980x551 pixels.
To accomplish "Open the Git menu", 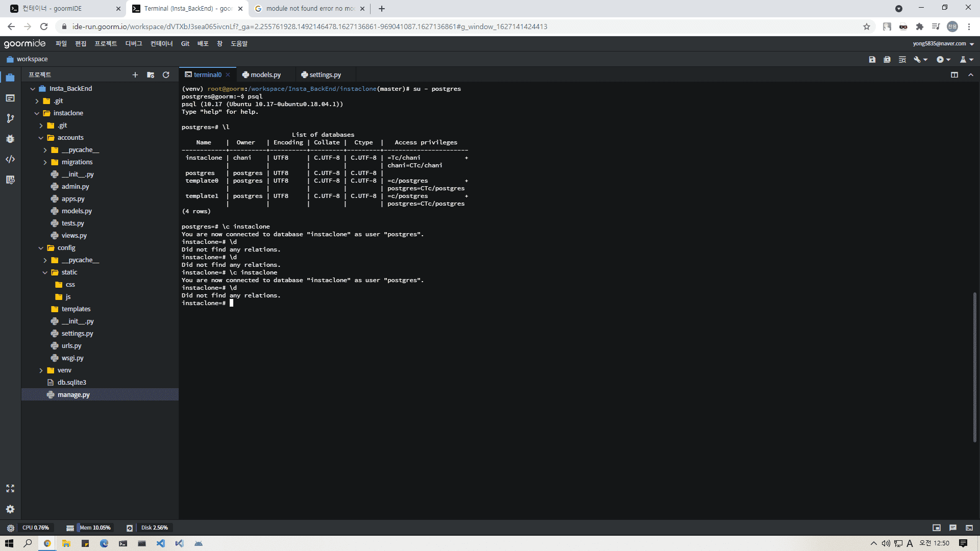I will click(185, 44).
